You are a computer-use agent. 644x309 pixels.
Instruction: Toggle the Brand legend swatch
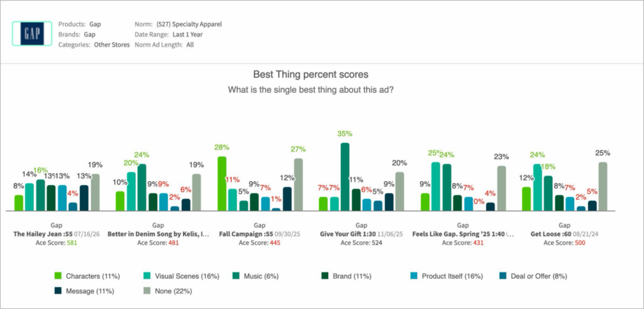pyautogui.click(x=325, y=276)
